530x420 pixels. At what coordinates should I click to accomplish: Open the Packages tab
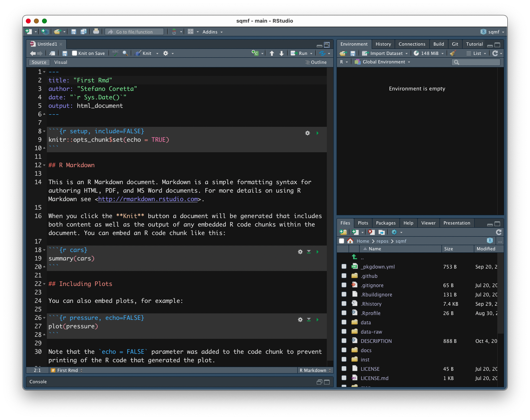point(386,223)
